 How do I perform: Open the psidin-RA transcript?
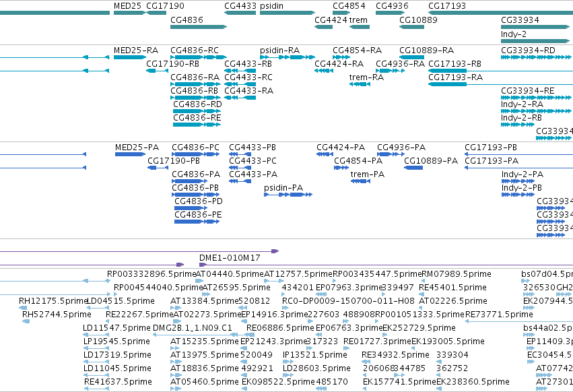(288, 57)
